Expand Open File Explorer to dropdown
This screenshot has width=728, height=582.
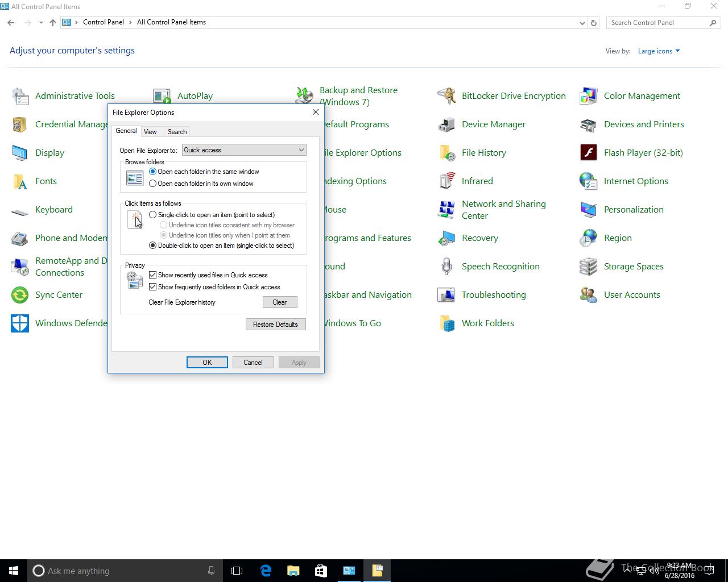(244, 150)
